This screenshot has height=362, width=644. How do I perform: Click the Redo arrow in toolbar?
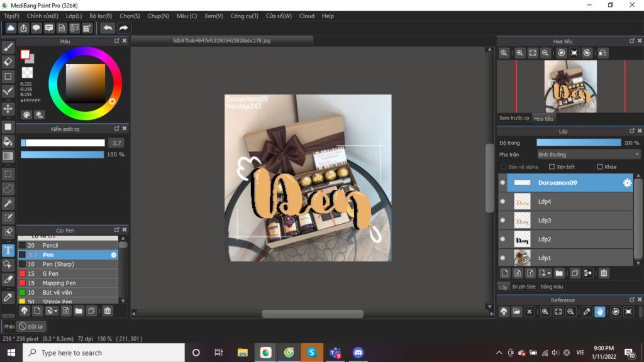[123, 28]
